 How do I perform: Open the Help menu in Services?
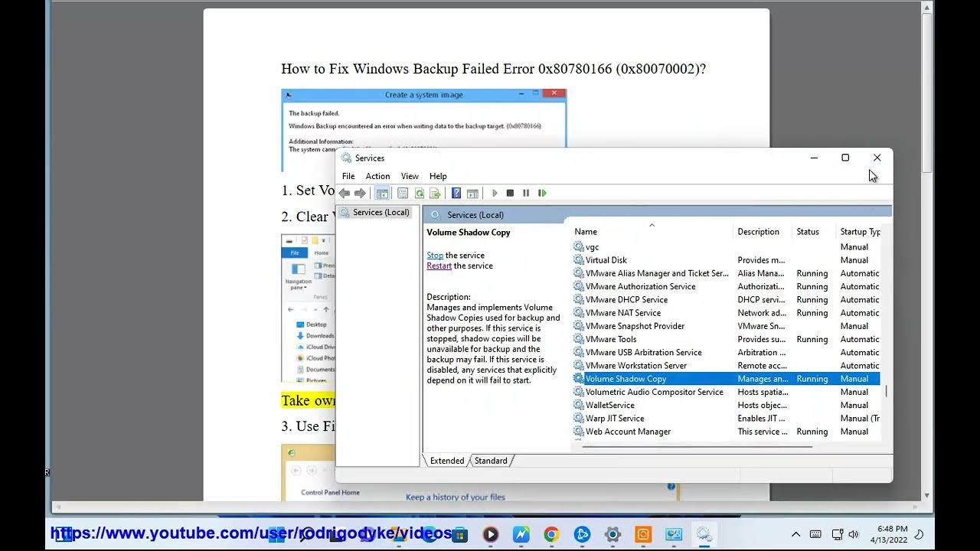point(438,176)
